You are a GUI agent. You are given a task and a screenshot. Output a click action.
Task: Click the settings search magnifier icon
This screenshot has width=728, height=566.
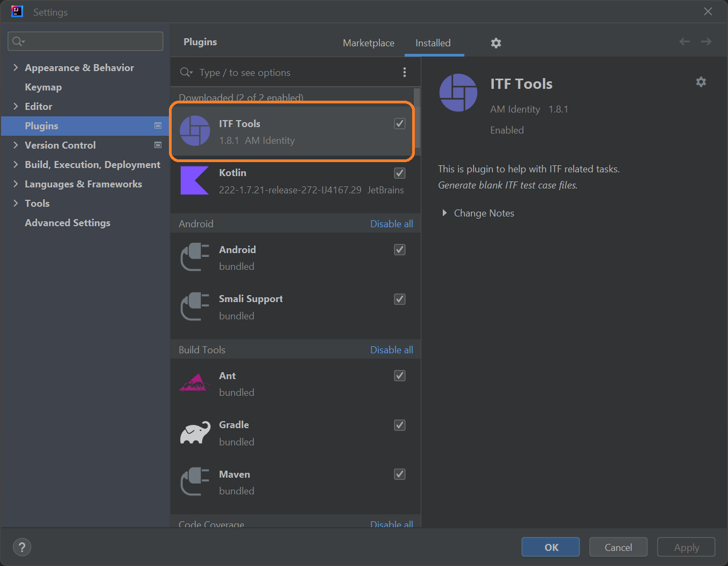click(x=18, y=41)
